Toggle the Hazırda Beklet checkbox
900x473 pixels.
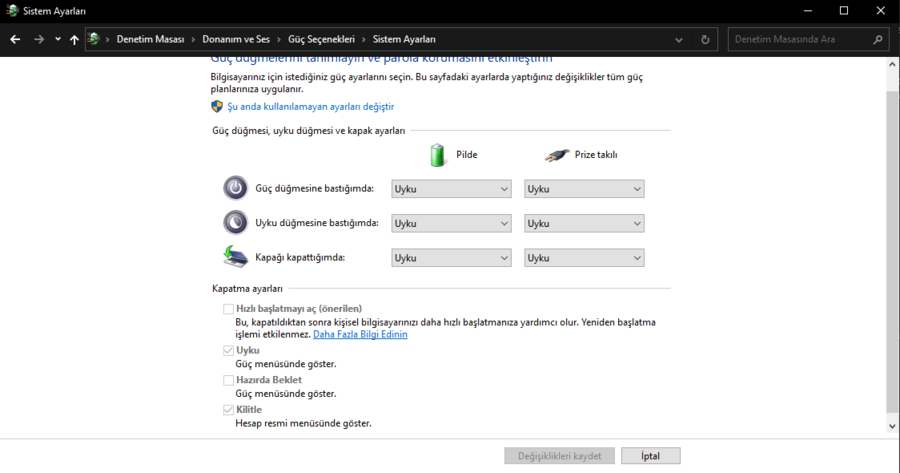click(x=228, y=380)
